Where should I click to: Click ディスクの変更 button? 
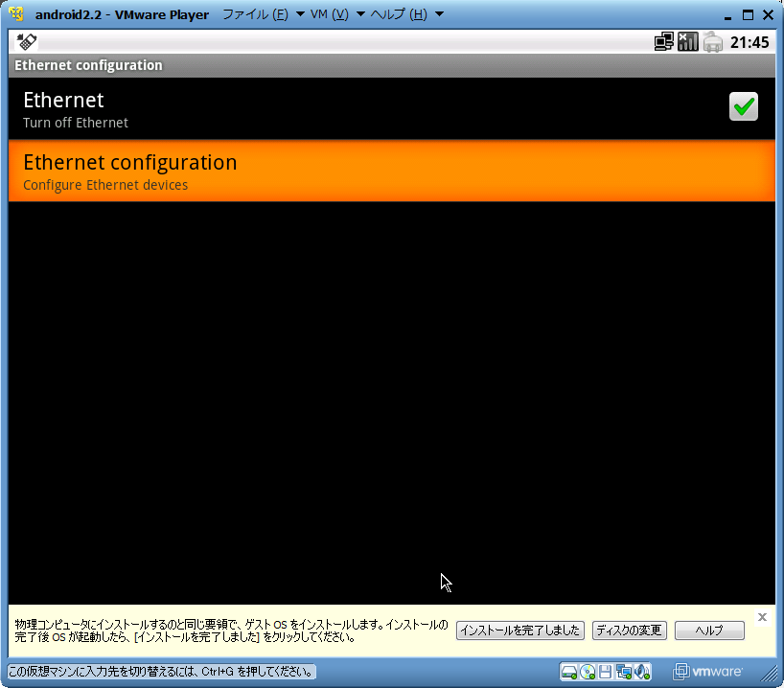pos(629,631)
